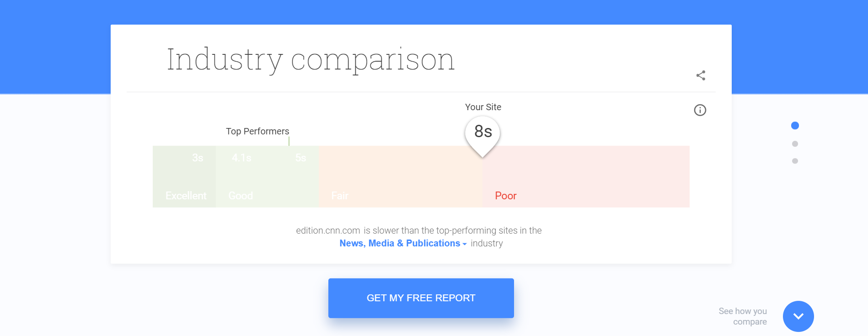Go to the second page dot
This screenshot has height=336, width=868.
click(x=795, y=144)
